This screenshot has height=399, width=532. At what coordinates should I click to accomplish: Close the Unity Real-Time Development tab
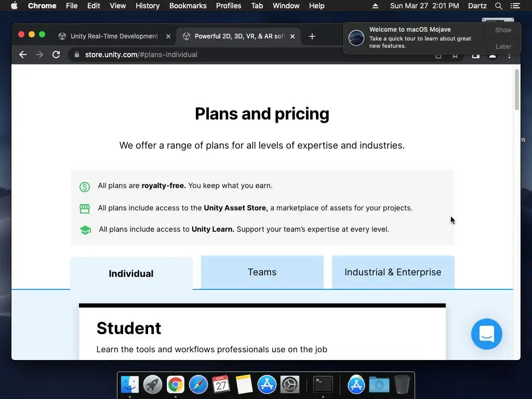point(168,36)
